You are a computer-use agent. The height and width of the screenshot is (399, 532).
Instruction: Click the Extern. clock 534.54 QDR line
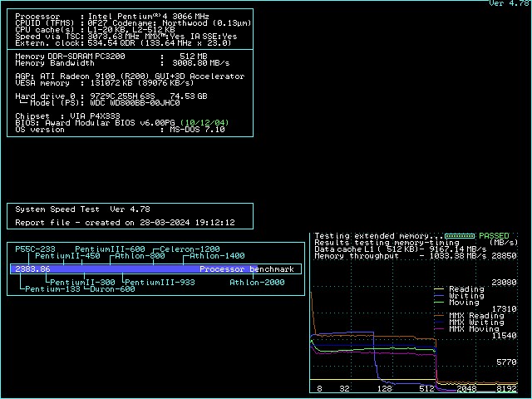(123, 43)
